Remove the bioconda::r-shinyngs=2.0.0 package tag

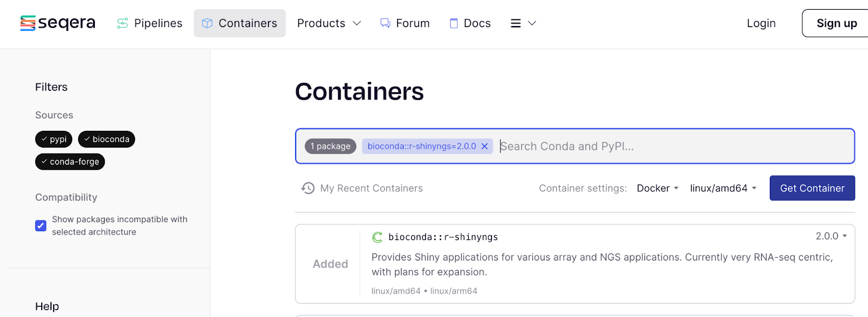point(484,147)
